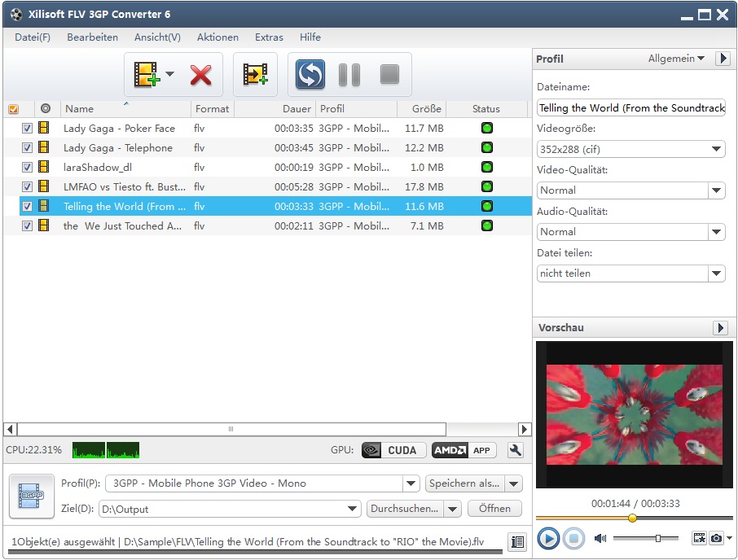Pause conversion with the Pause icon
This screenshot has width=738, height=560.
tap(349, 74)
